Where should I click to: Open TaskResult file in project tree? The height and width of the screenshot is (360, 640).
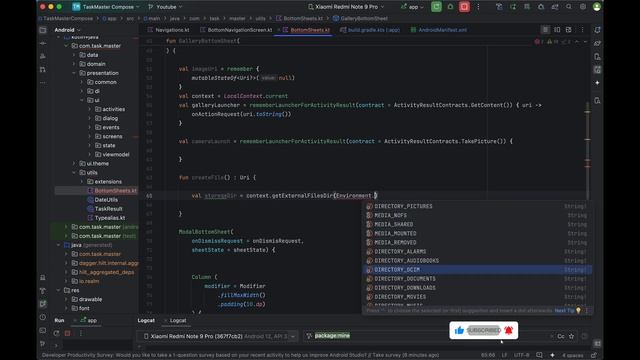(109, 209)
